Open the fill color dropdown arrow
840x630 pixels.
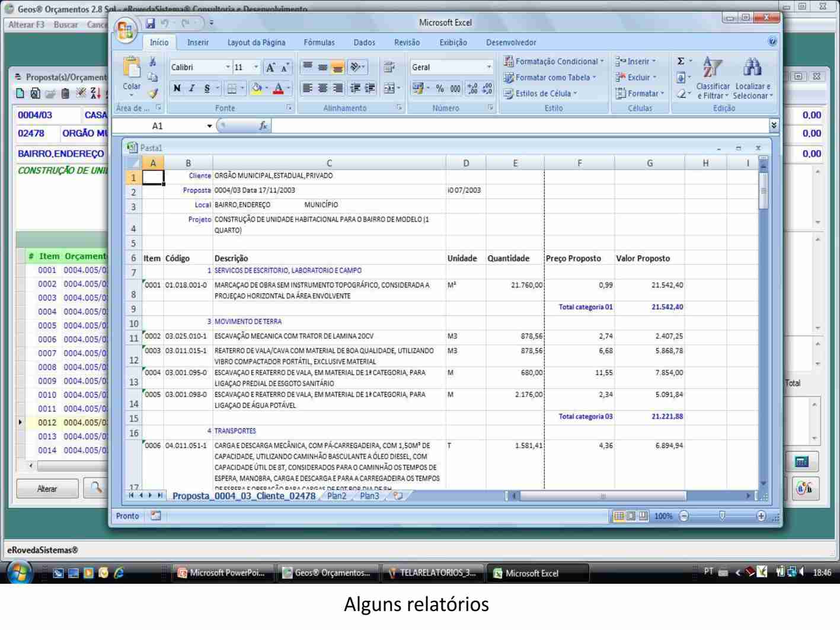267,88
